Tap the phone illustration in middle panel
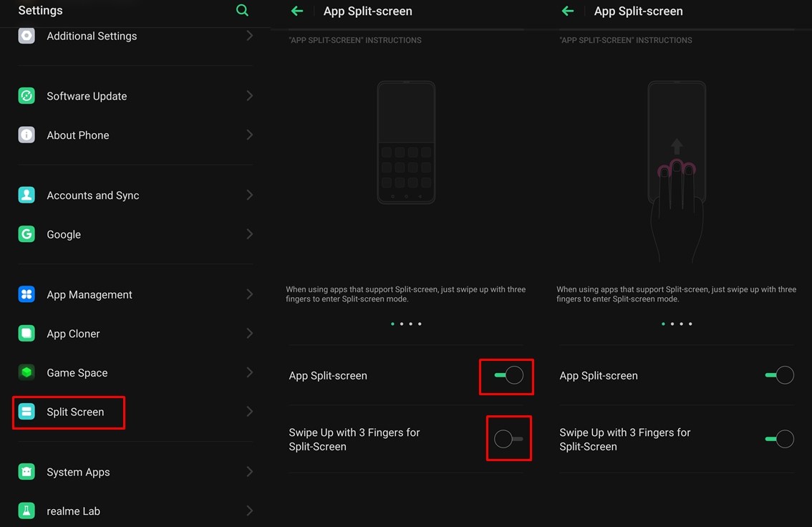 pos(406,142)
